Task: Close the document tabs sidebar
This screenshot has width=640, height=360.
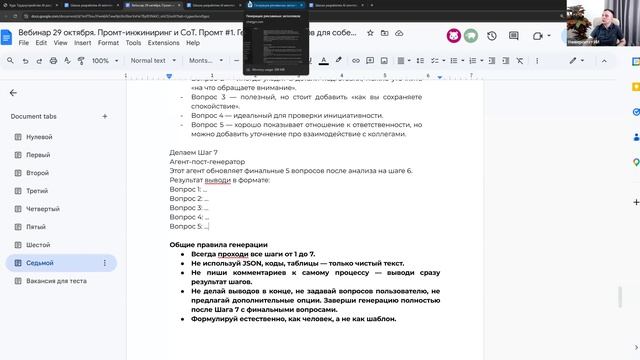Action: (13, 93)
